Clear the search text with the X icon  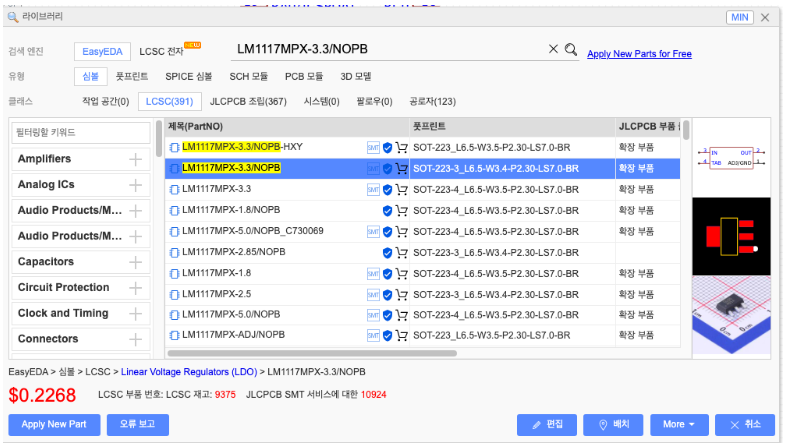[553, 48]
